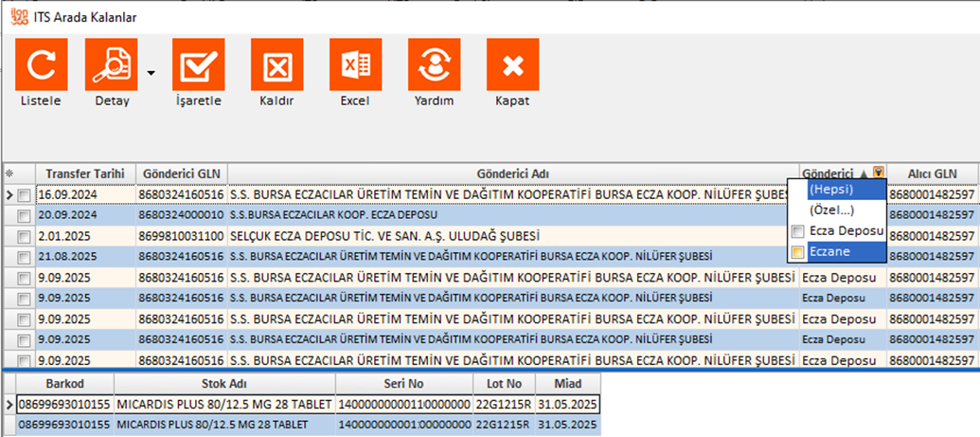
Task: Tick the Eczane filter checkbox
Action: coord(798,252)
